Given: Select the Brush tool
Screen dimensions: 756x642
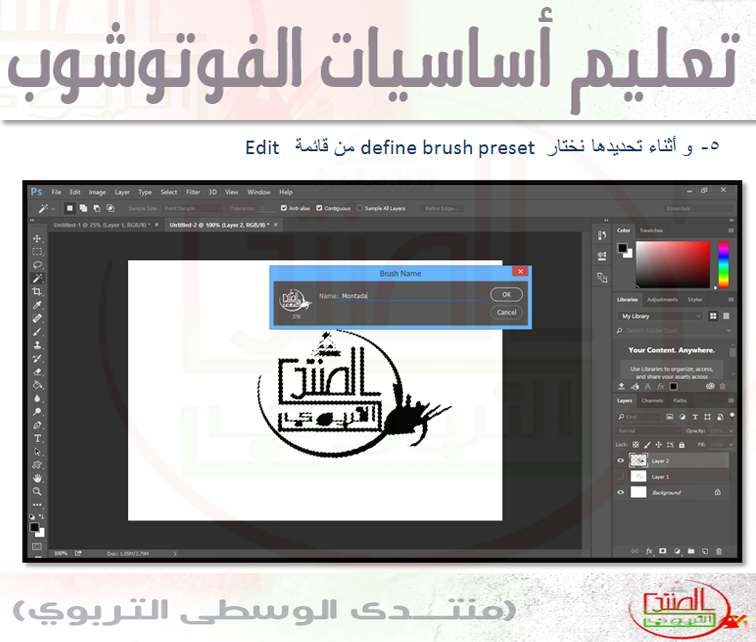Looking at the screenshot, I should click(x=37, y=332).
